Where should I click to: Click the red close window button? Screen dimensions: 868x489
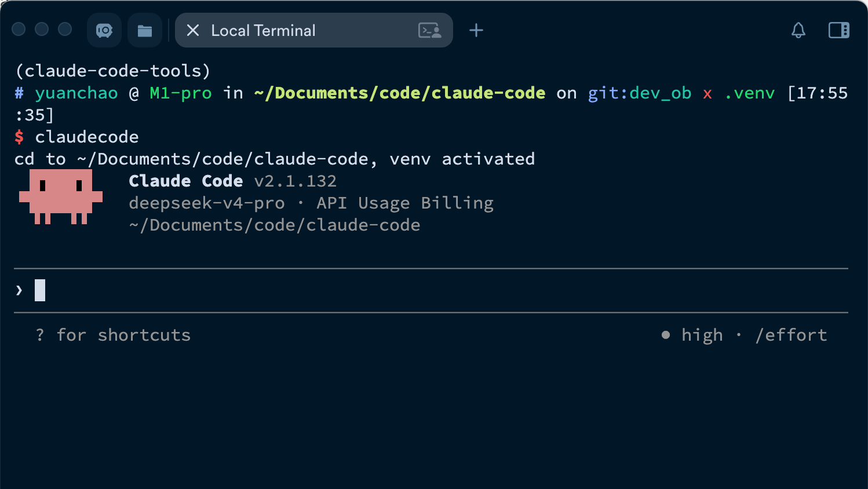coord(19,29)
